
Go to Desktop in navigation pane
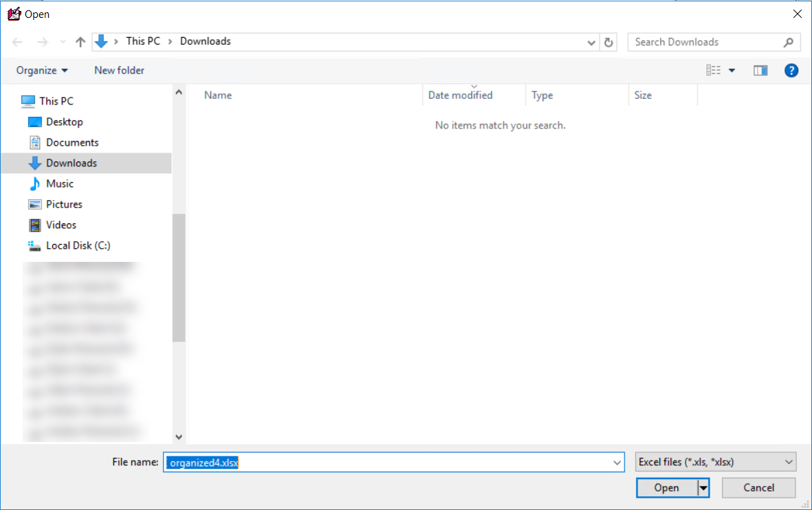pyautogui.click(x=64, y=122)
